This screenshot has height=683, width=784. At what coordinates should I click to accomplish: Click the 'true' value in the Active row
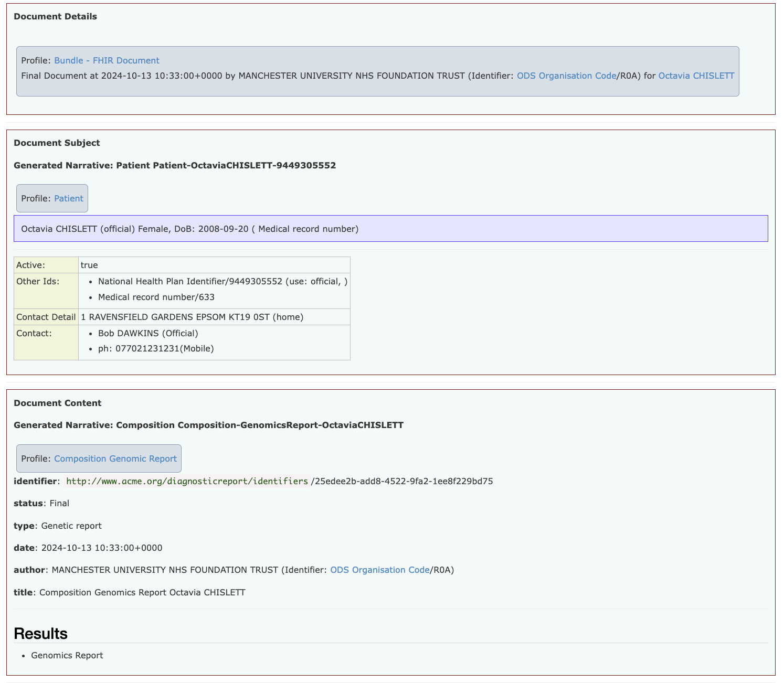tap(89, 265)
